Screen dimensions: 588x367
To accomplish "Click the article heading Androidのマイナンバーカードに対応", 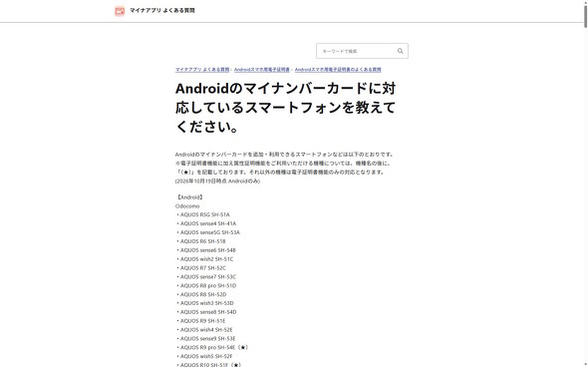I will pyautogui.click(x=285, y=108).
